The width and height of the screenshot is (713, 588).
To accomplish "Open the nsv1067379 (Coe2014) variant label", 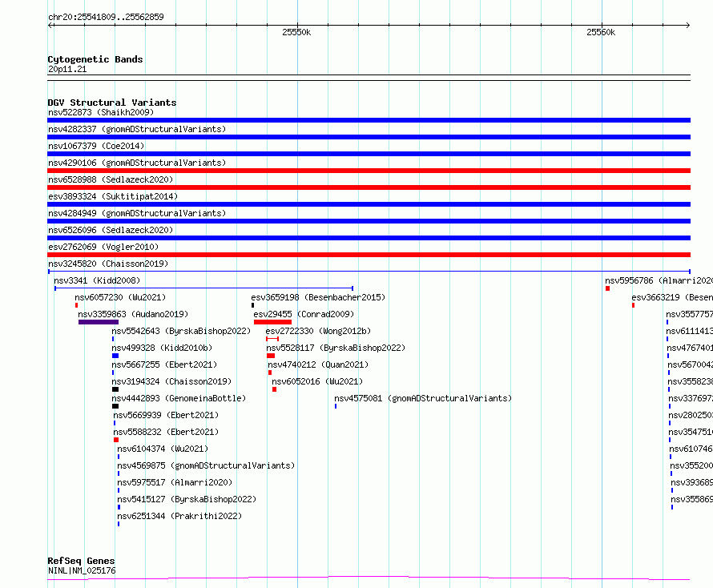I will pyautogui.click(x=96, y=146).
